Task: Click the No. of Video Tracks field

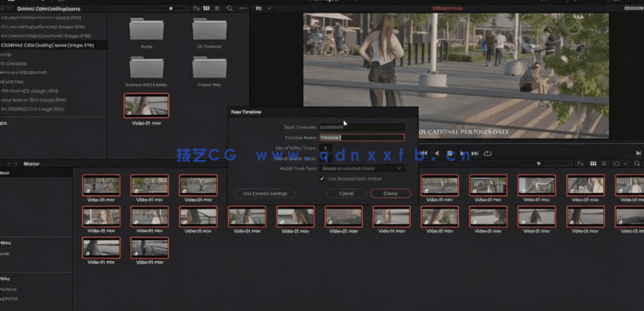Action: pyautogui.click(x=326, y=147)
